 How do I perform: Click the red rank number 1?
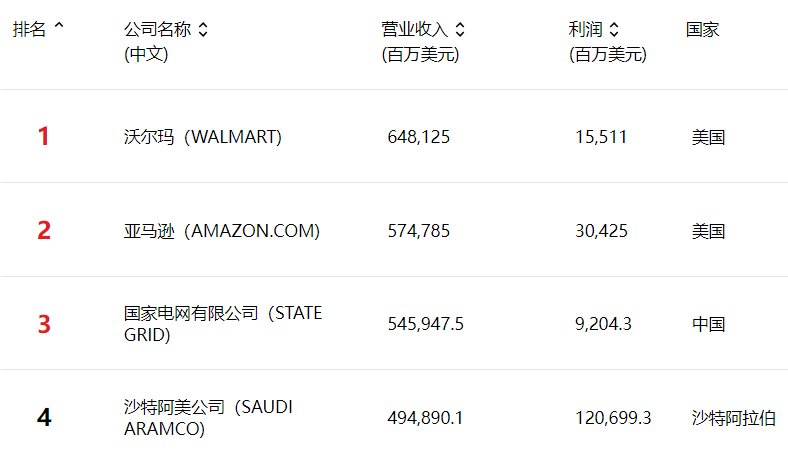[x=43, y=137]
